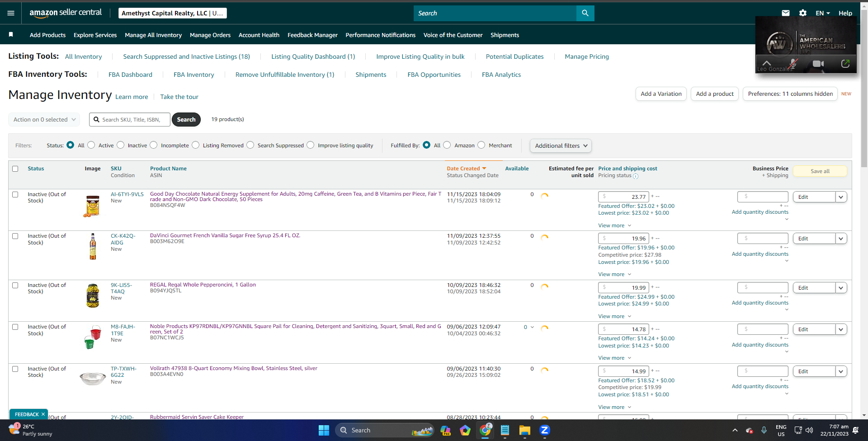Expand the Zoom overlay chevron
Viewport: 868px width, 441px height.
point(767,63)
